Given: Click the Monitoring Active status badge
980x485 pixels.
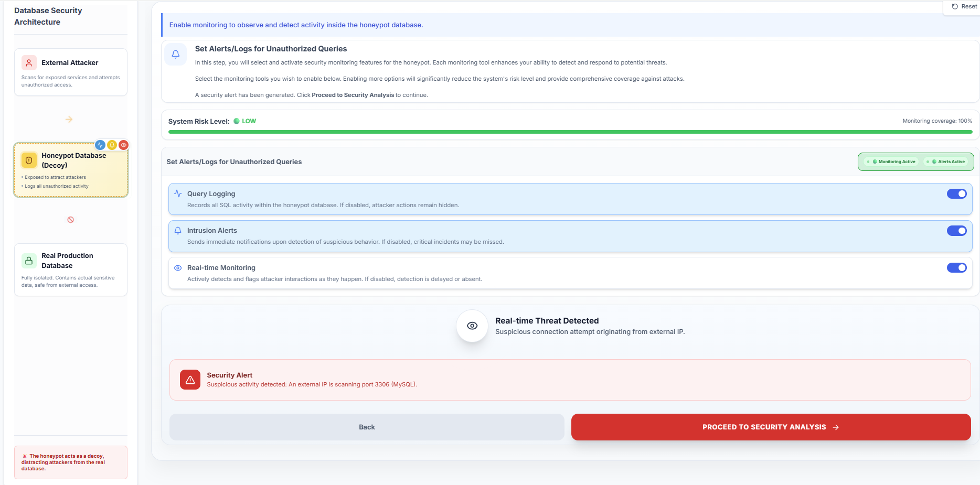Looking at the screenshot, I should pyautogui.click(x=891, y=161).
